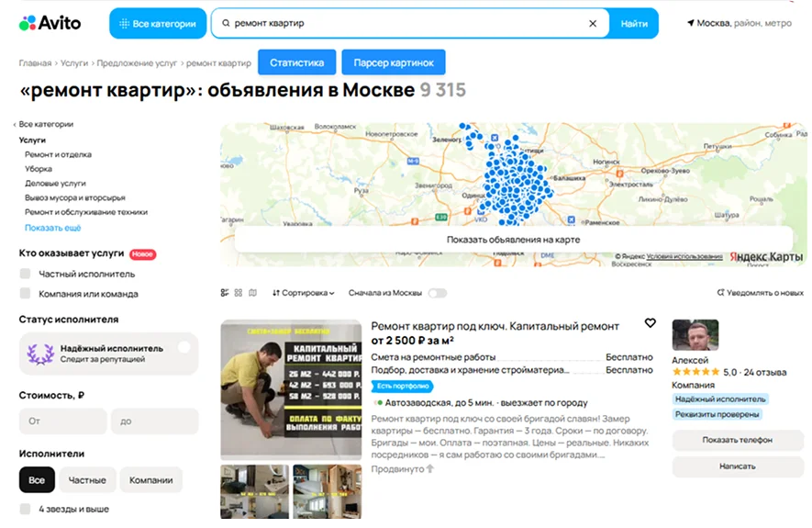
Task: Select the Компании performers tab
Action: coord(150,480)
